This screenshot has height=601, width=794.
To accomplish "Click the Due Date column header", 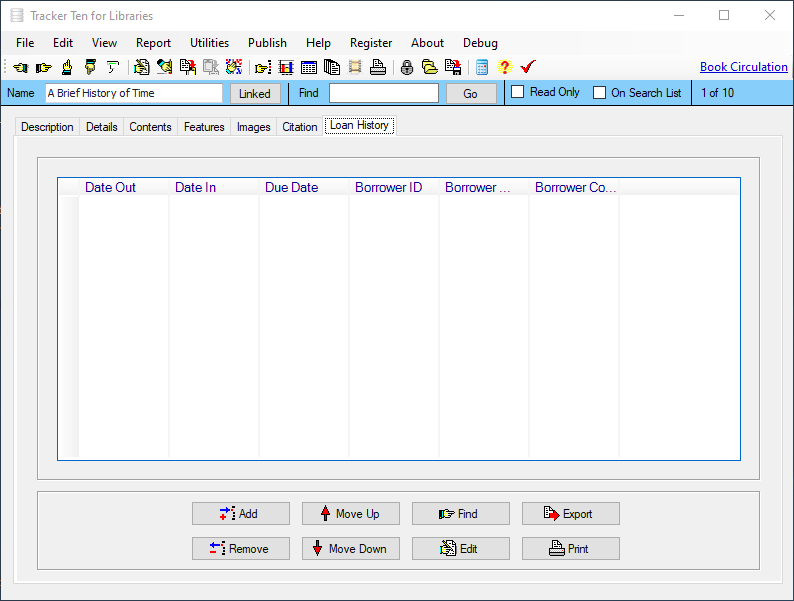I will click(x=304, y=187).
